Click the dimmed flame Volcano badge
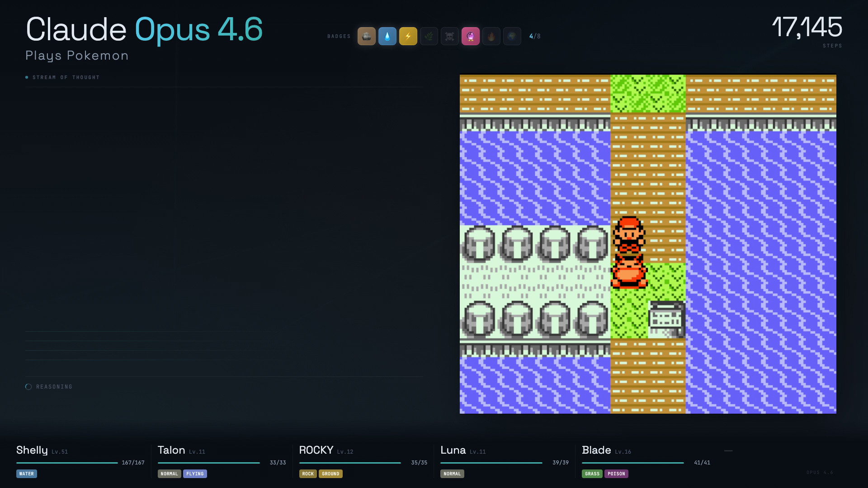 pos(491,36)
